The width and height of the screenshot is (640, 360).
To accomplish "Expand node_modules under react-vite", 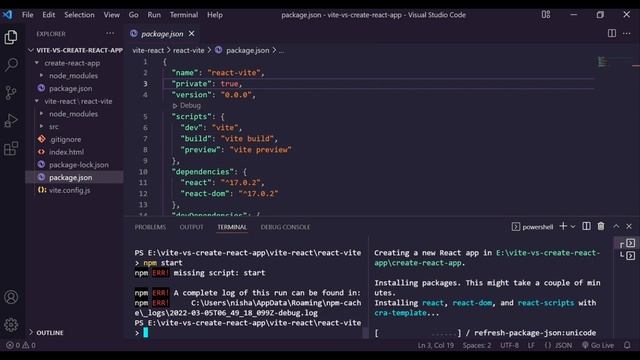I will tap(73, 114).
